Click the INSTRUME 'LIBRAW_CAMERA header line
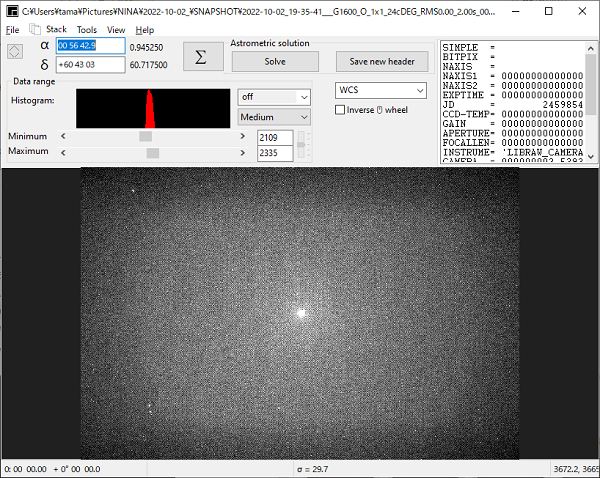The image size is (600, 478). (x=513, y=152)
